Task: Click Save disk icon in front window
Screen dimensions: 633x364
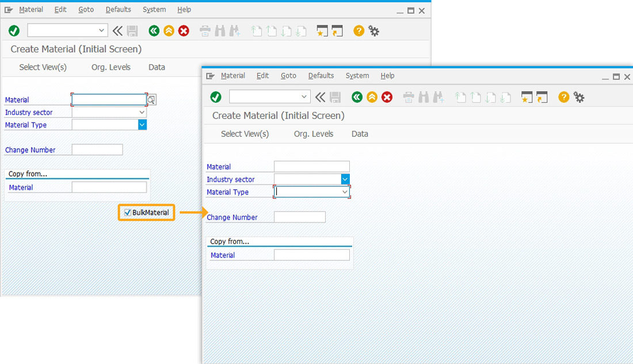Action: (335, 97)
